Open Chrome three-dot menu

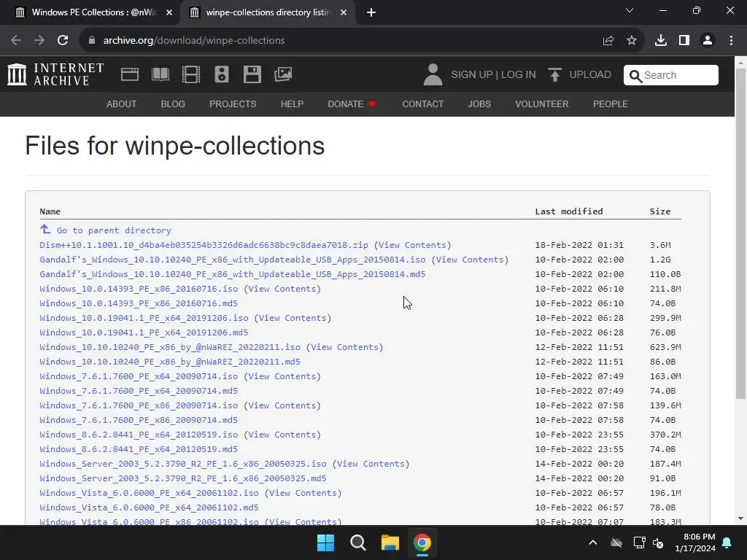point(731,41)
